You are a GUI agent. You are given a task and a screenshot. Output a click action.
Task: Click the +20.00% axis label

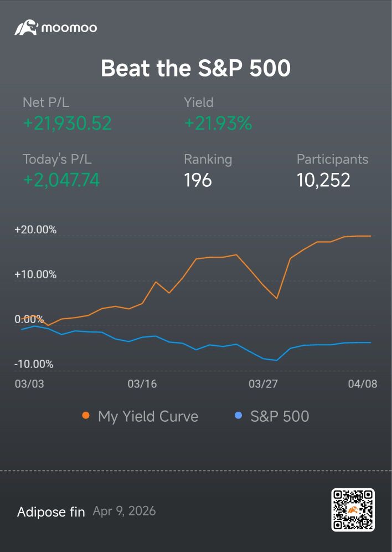click(35, 229)
